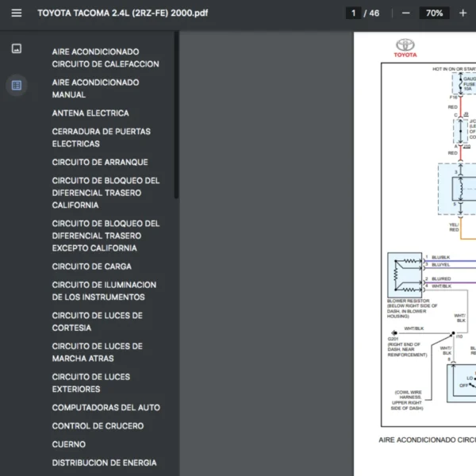476x476 pixels.
Task: Open DISTRIBUCION DE ENERGIA bookmark
Action: coord(104,463)
